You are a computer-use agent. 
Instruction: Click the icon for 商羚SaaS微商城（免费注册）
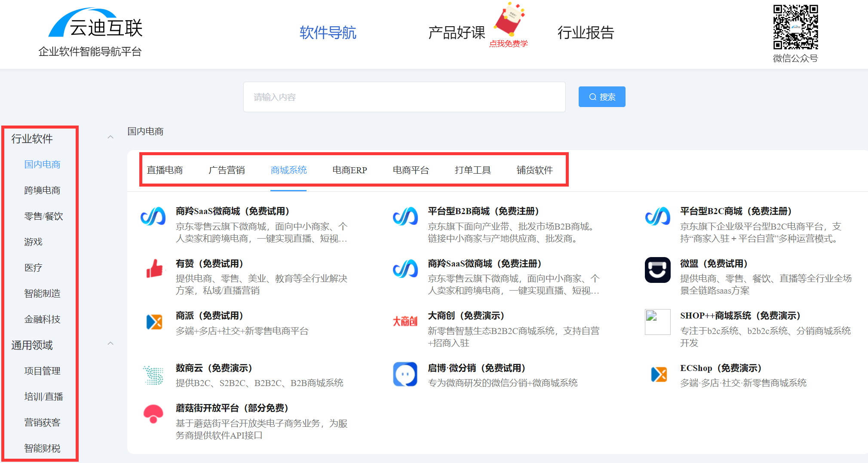click(405, 269)
